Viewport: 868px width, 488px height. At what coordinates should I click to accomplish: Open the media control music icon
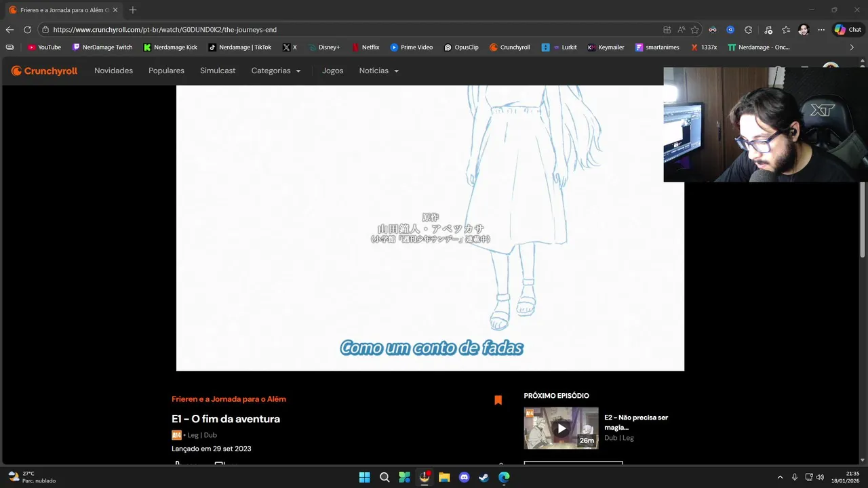[x=768, y=30]
